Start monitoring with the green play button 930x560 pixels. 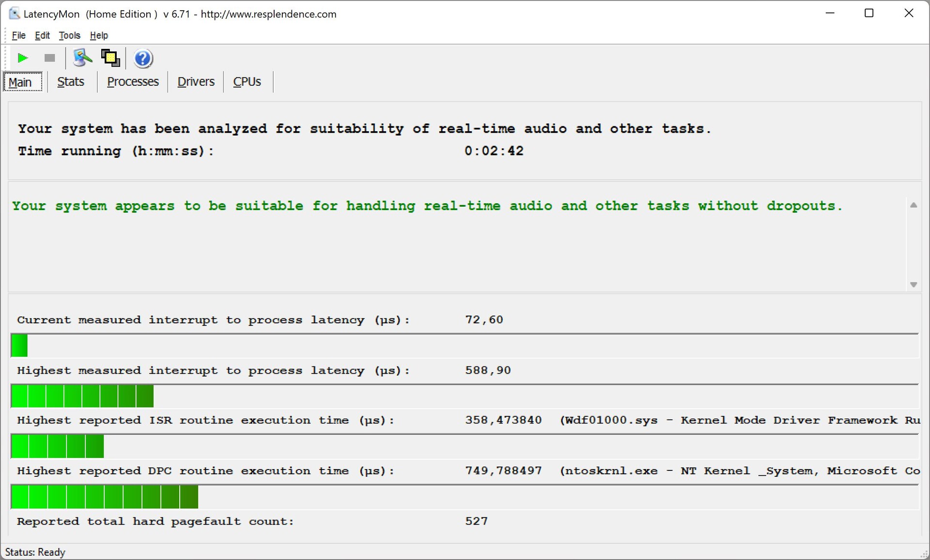(x=22, y=58)
